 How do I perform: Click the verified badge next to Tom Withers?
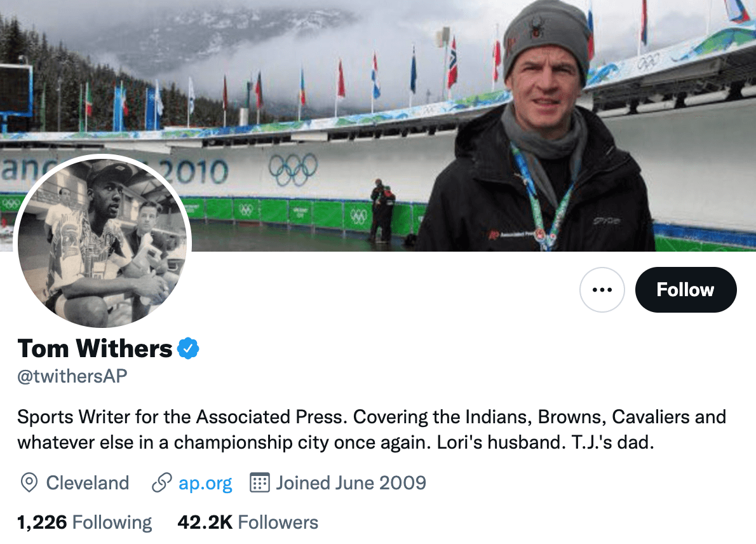coord(188,348)
